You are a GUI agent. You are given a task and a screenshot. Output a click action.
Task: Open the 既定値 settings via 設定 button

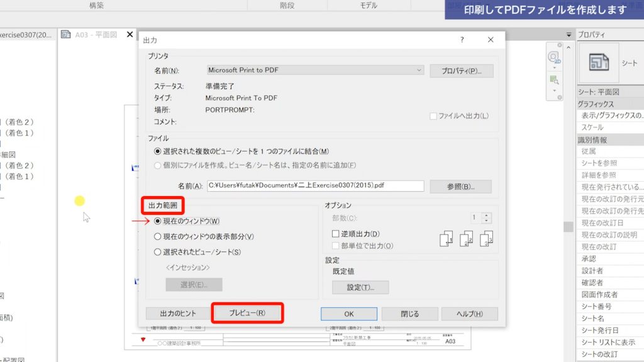pyautogui.click(x=360, y=287)
